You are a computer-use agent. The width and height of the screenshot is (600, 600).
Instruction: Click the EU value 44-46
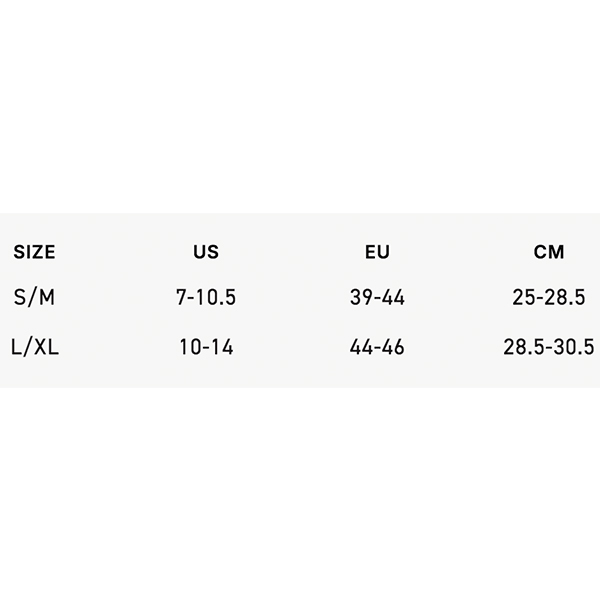pos(377,347)
